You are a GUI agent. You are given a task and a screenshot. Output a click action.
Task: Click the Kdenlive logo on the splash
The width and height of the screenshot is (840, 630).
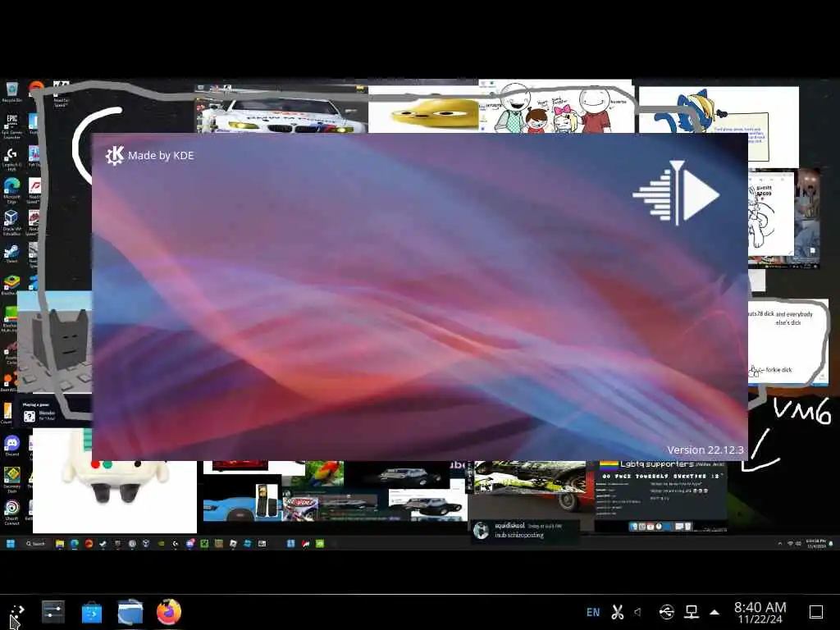(676, 193)
